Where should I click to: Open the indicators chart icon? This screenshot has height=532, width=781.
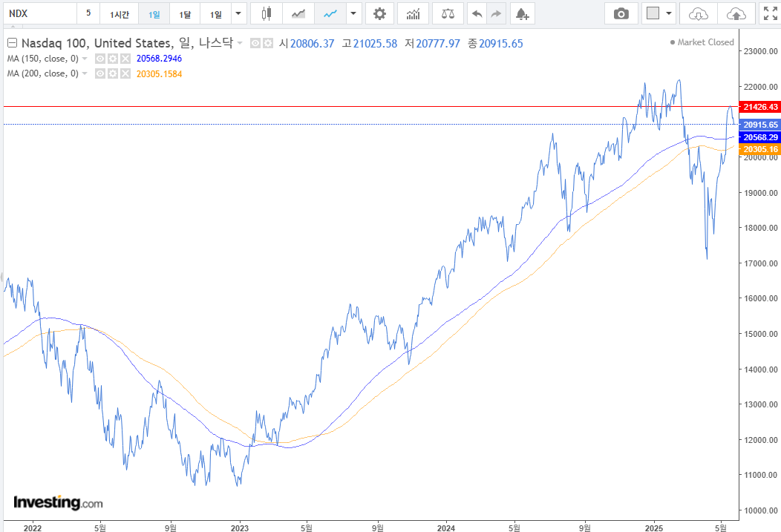413,14
